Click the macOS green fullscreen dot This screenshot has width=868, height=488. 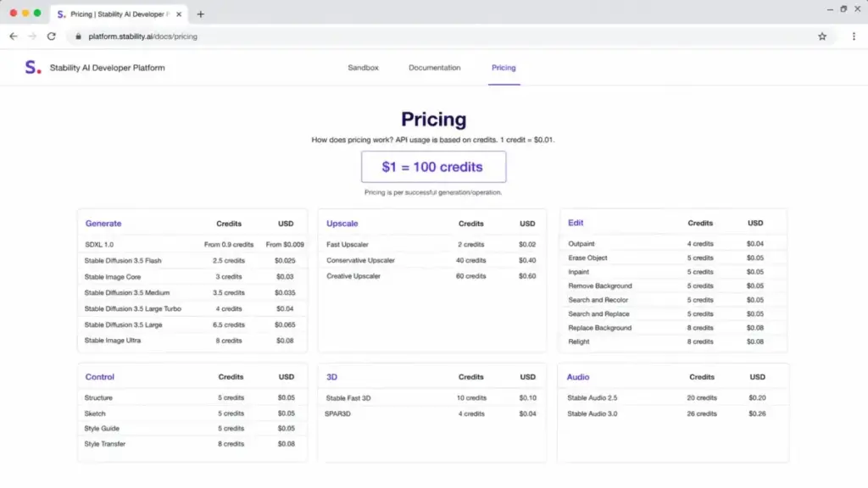pyautogui.click(x=37, y=13)
